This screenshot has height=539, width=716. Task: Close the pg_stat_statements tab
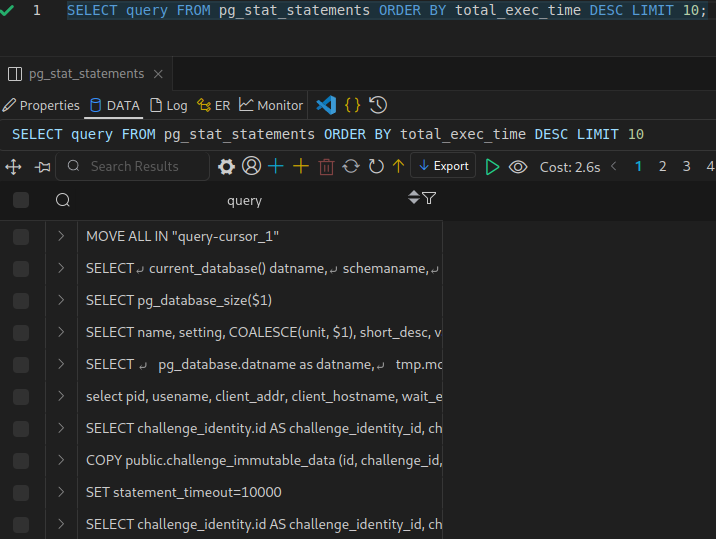(158, 74)
